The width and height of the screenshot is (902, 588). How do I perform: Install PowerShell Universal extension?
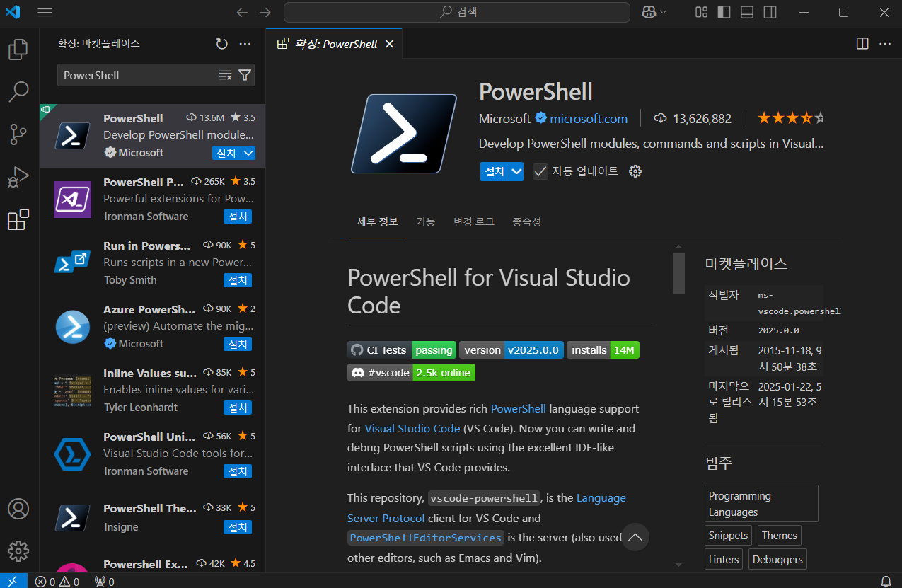tap(238, 471)
